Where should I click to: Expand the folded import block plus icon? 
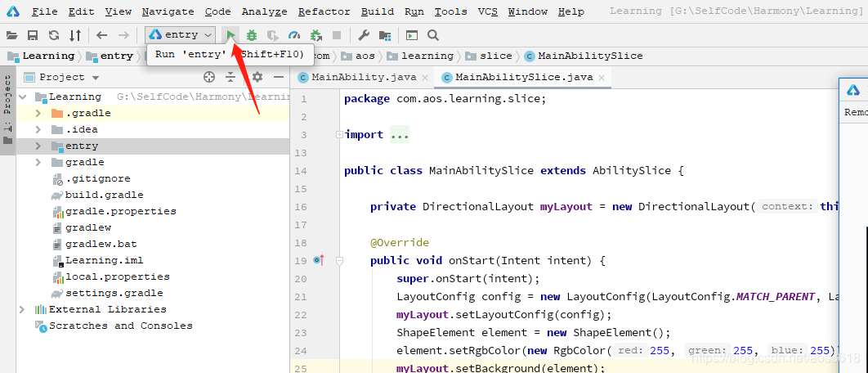pyautogui.click(x=339, y=134)
